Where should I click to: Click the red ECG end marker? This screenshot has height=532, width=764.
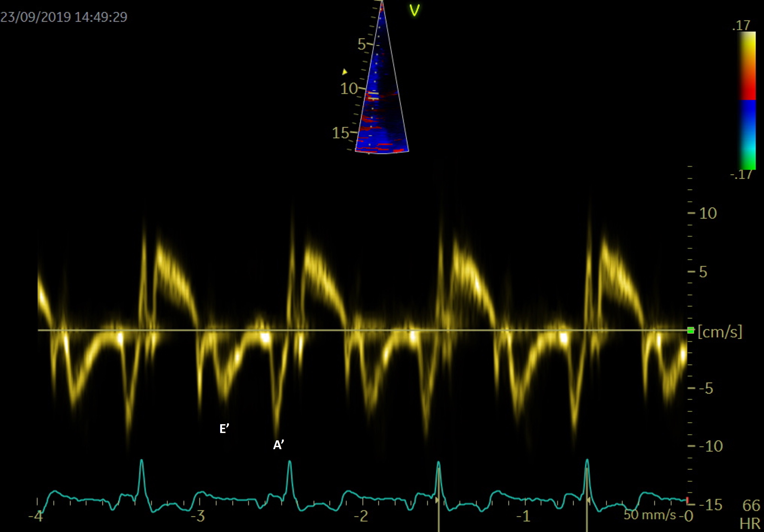[x=687, y=500]
